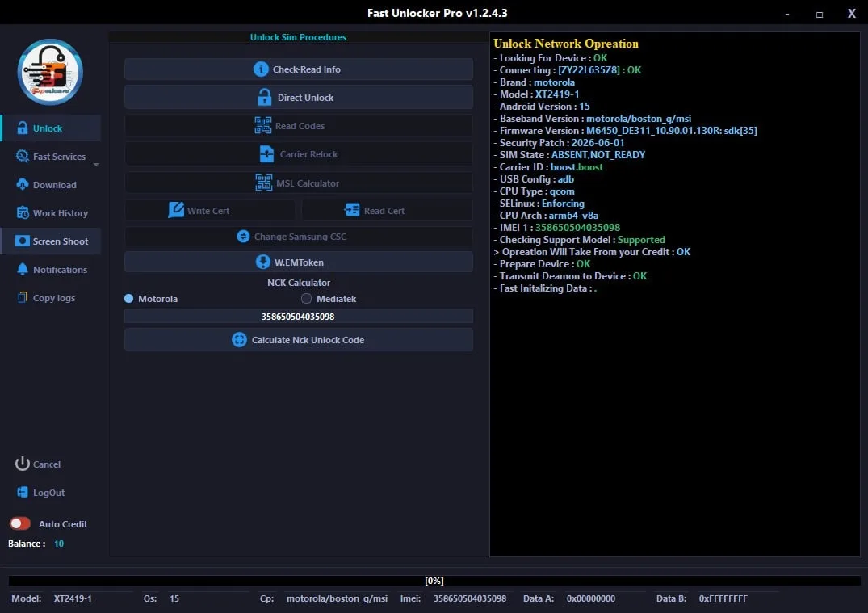The height and width of the screenshot is (613, 868).
Task: Click the Fast Initalizing Data log line
Action: [x=545, y=288]
